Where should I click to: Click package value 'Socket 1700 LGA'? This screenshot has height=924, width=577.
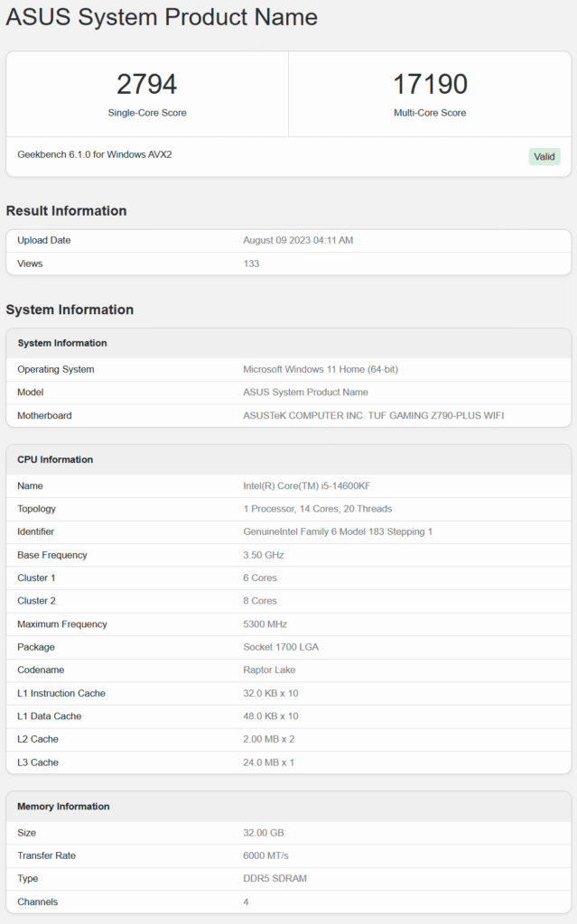(x=281, y=647)
